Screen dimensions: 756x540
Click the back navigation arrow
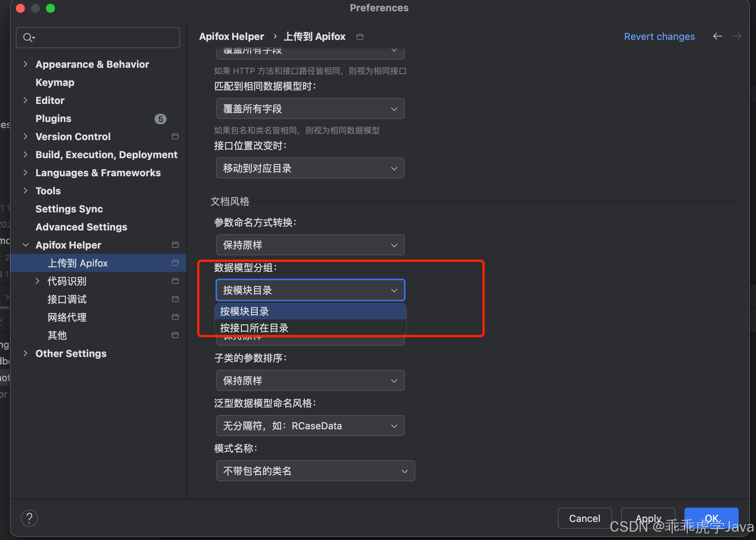point(718,36)
